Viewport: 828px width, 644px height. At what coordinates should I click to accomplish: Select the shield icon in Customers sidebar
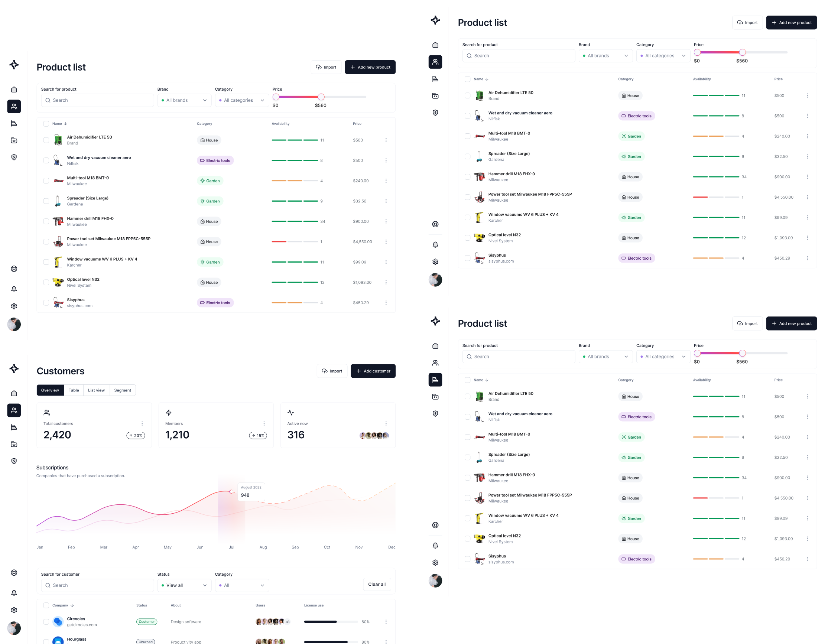(14, 461)
